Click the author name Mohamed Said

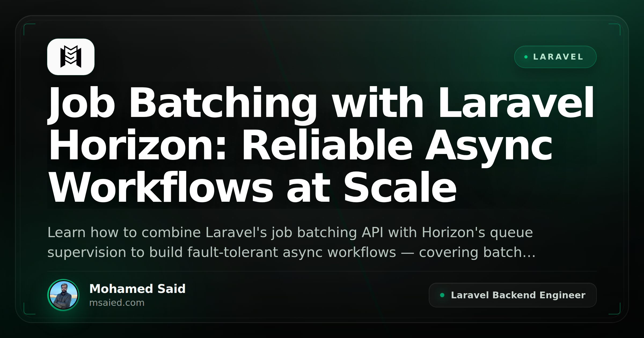point(137,289)
